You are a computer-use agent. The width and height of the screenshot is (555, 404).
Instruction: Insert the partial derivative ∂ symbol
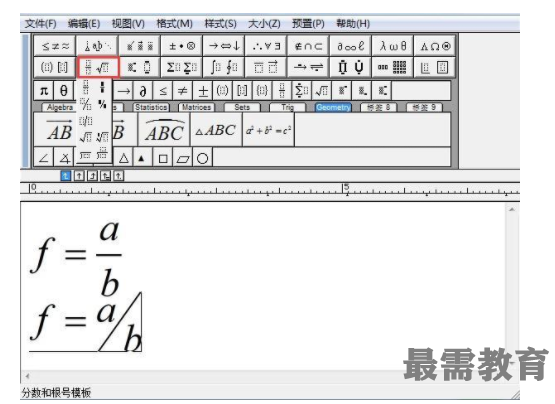coord(143,91)
